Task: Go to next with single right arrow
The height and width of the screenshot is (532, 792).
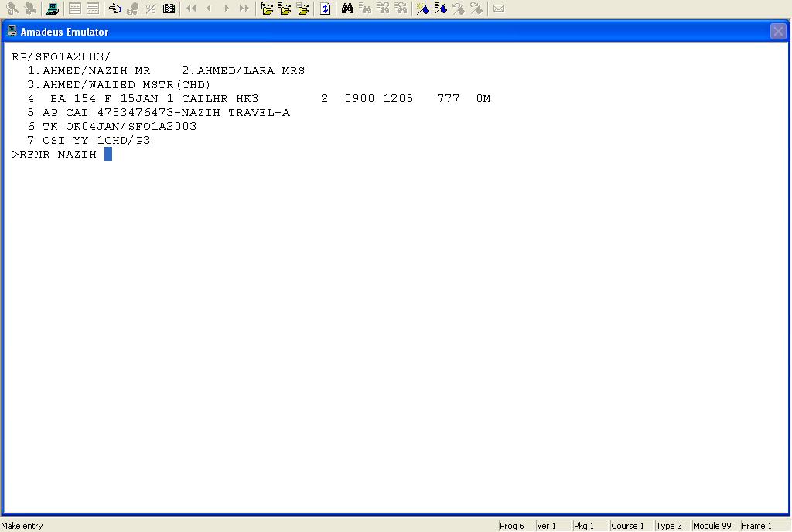Action: pos(227,9)
